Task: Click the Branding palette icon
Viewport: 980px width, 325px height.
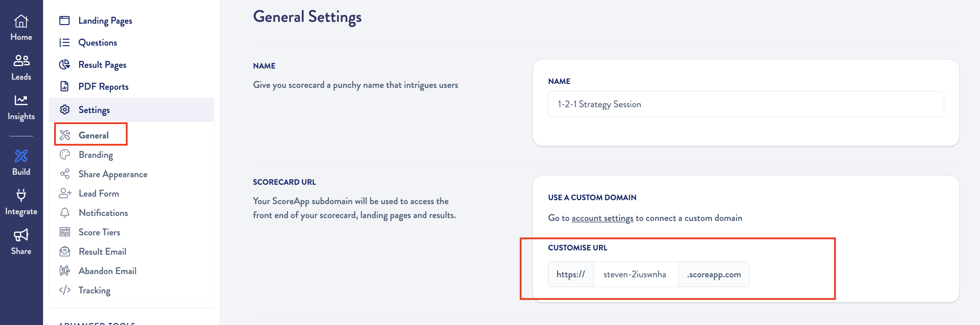Action: pyautogui.click(x=65, y=155)
